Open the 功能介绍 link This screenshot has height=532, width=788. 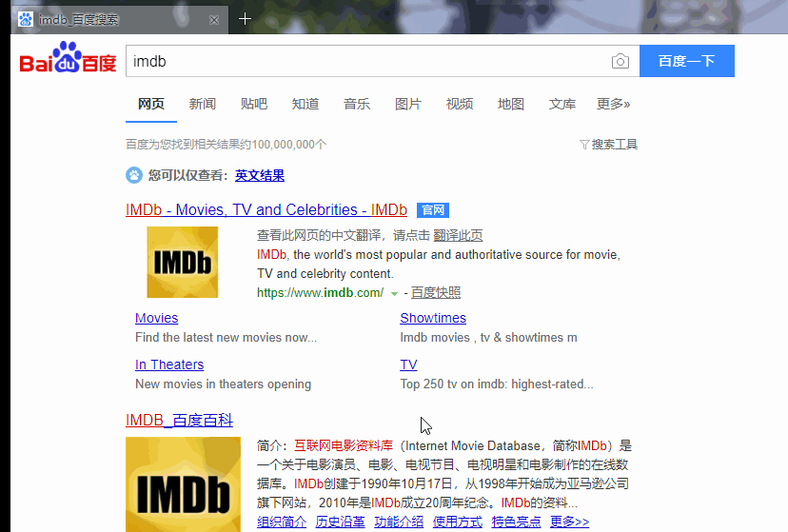(x=399, y=522)
